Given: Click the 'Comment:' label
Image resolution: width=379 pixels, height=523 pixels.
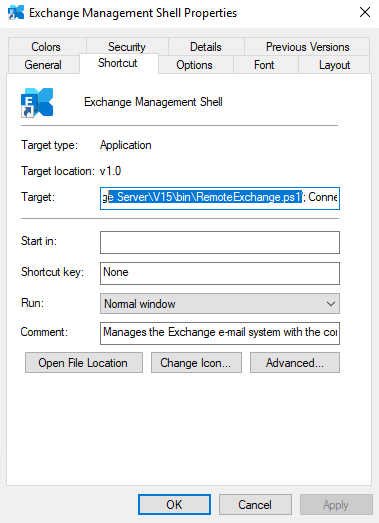Looking at the screenshot, I should (44, 332).
